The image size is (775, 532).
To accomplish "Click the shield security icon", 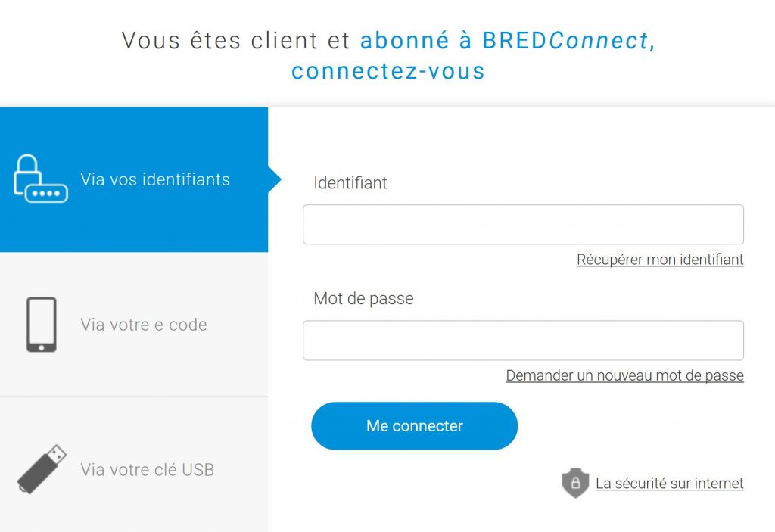I will [x=575, y=483].
